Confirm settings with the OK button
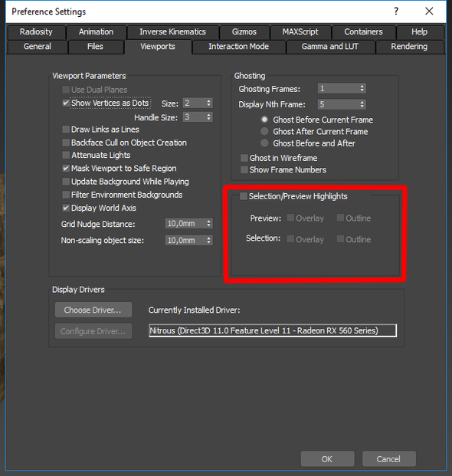Viewport: 452px width, 476px height. (x=327, y=459)
